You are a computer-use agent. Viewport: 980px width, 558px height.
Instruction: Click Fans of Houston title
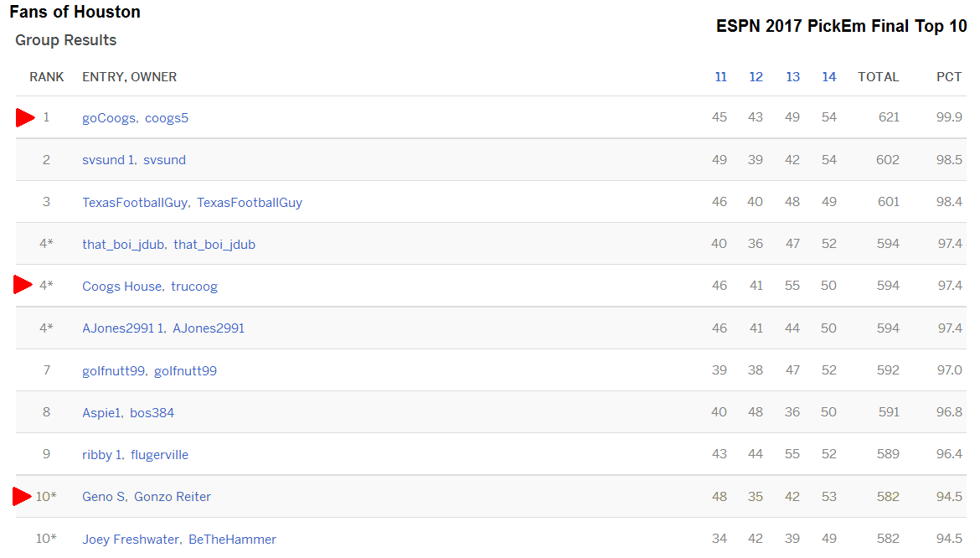75,12
